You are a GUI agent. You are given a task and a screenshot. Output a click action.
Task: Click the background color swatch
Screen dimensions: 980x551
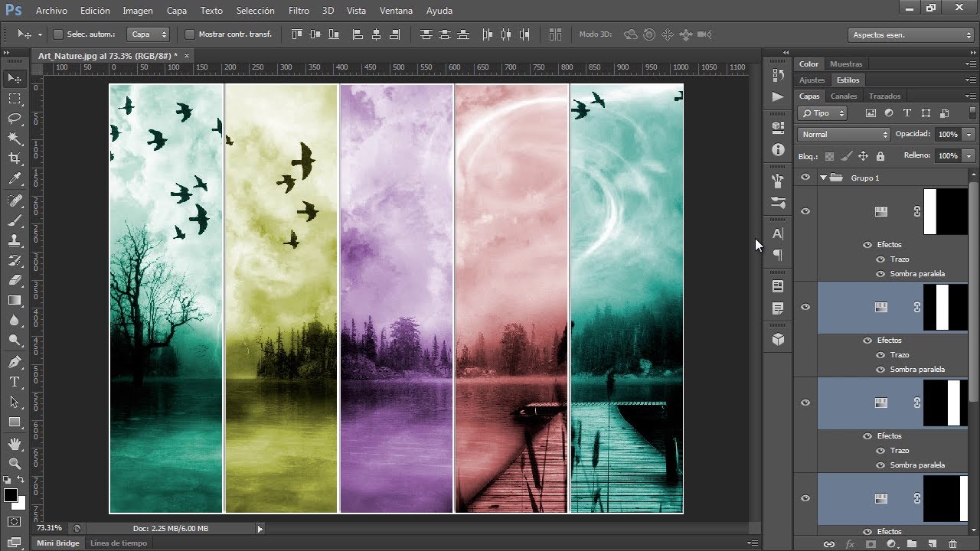tap(19, 504)
